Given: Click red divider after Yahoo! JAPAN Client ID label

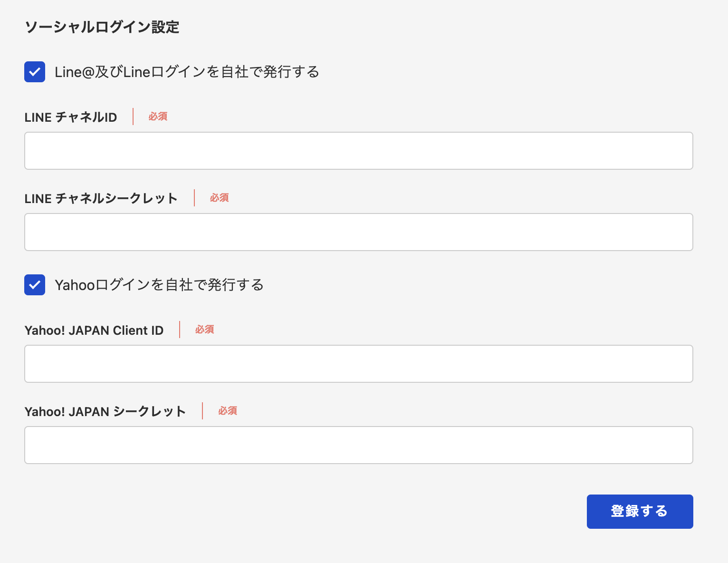Looking at the screenshot, I should pyautogui.click(x=180, y=330).
